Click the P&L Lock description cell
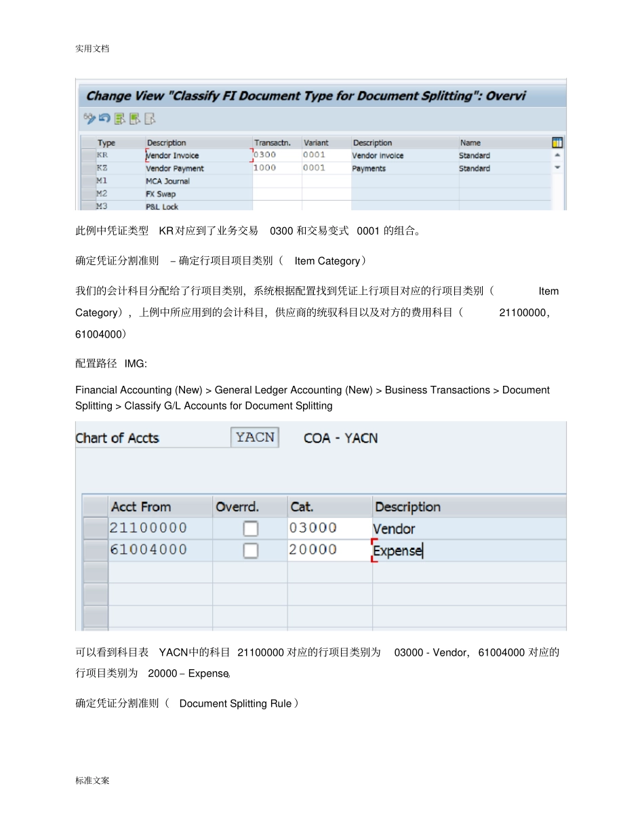Image resolution: width=644 pixels, height=834 pixels. point(198,205)
